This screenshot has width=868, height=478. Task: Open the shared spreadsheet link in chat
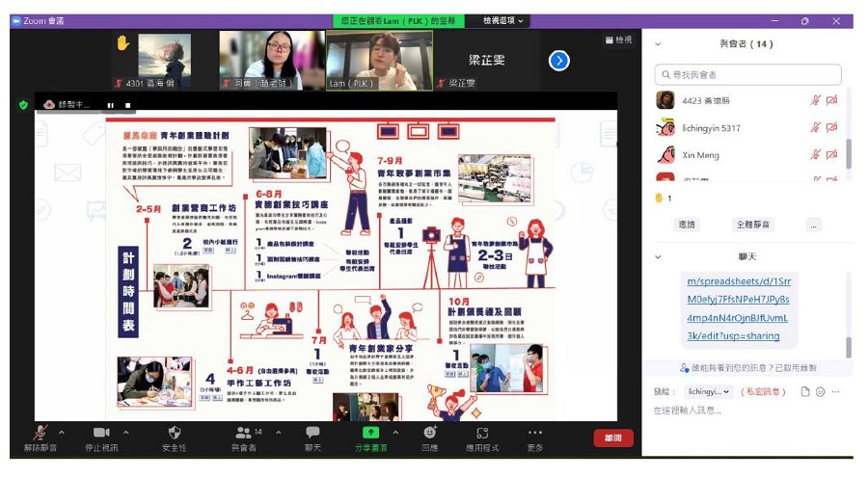click(x=739, y=308)
